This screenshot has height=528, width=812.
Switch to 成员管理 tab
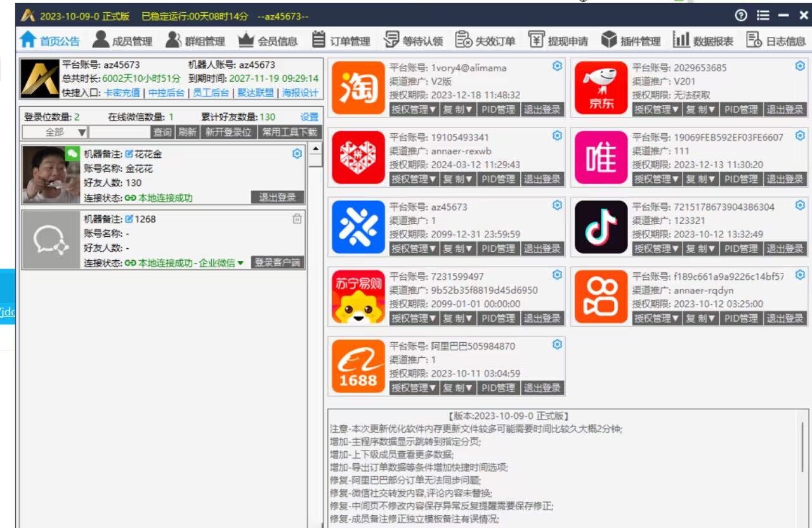coord(122,41)
